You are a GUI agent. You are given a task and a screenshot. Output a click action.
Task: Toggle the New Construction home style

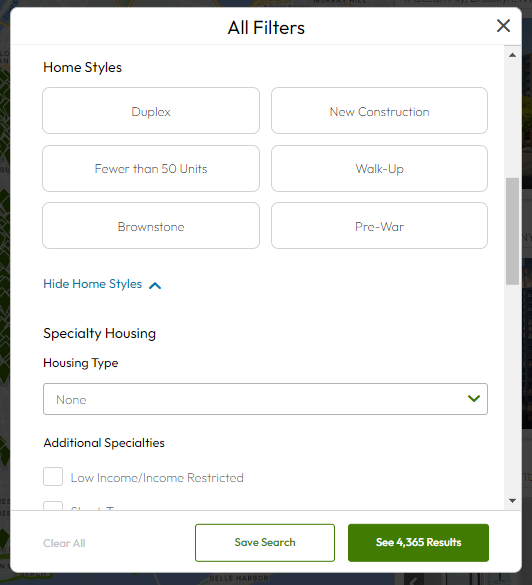[x=379, y=111]
